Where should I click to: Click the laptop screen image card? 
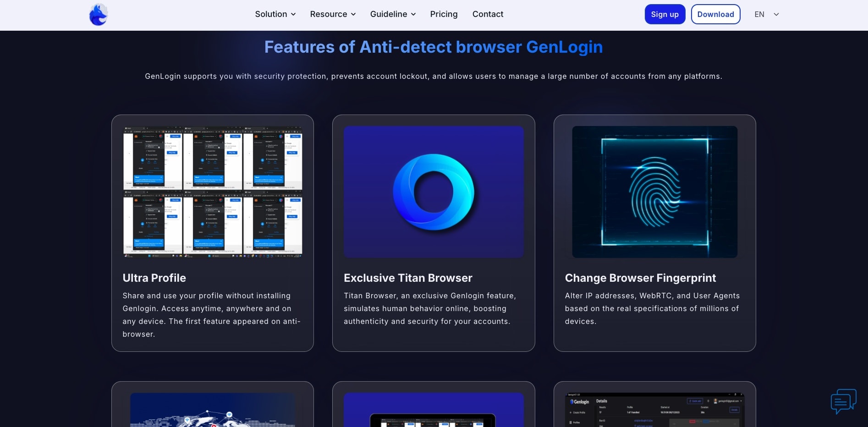(434, 410)
